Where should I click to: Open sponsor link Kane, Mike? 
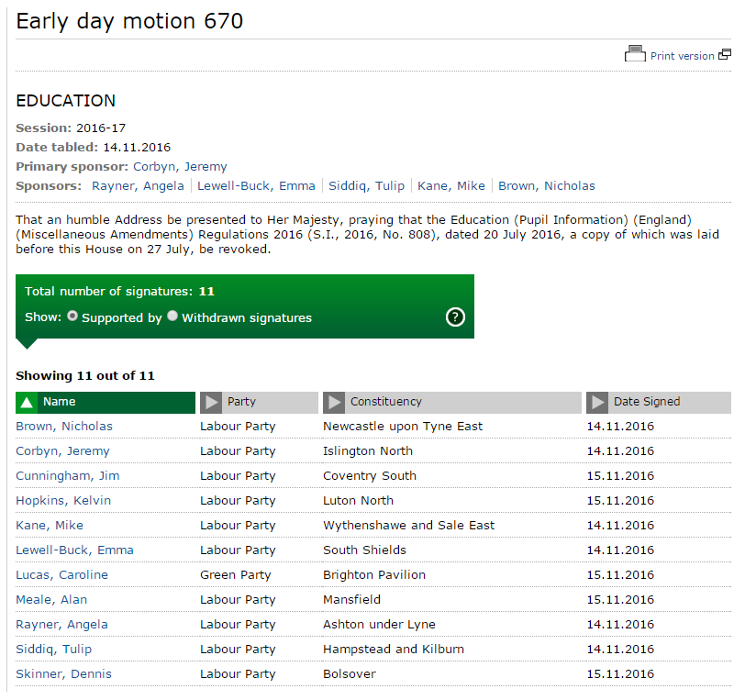450,186
